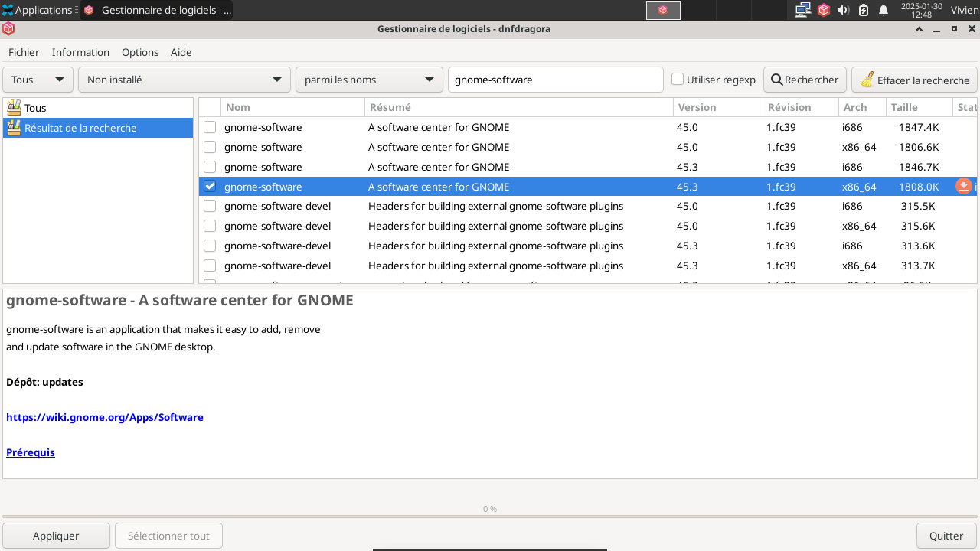
Task: Click the dnfdragora window menu icon in title bar
Action: (x=8, y=29)
